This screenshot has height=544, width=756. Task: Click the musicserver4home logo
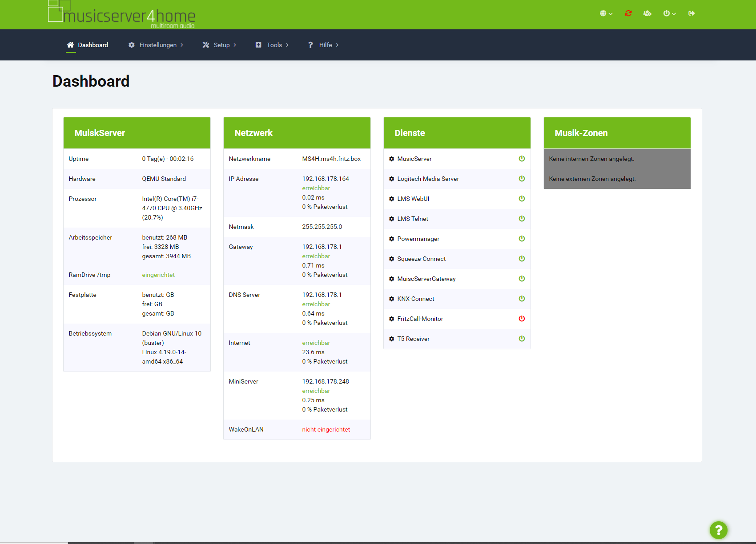pyautogui.click(x=121, y=15)
